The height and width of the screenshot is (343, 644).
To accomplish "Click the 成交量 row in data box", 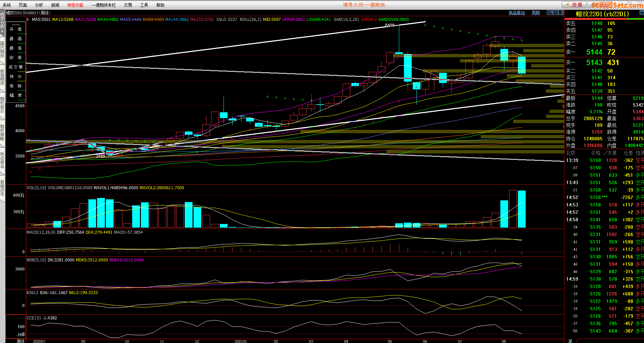I will click(16, 67).
